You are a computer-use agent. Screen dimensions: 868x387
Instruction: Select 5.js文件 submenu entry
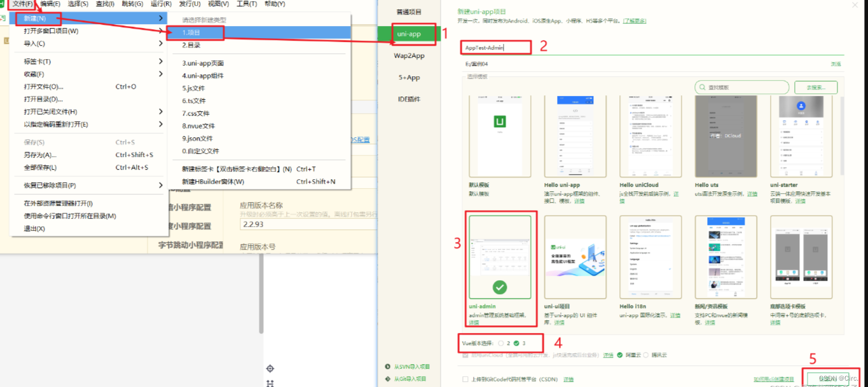point(259,88)
